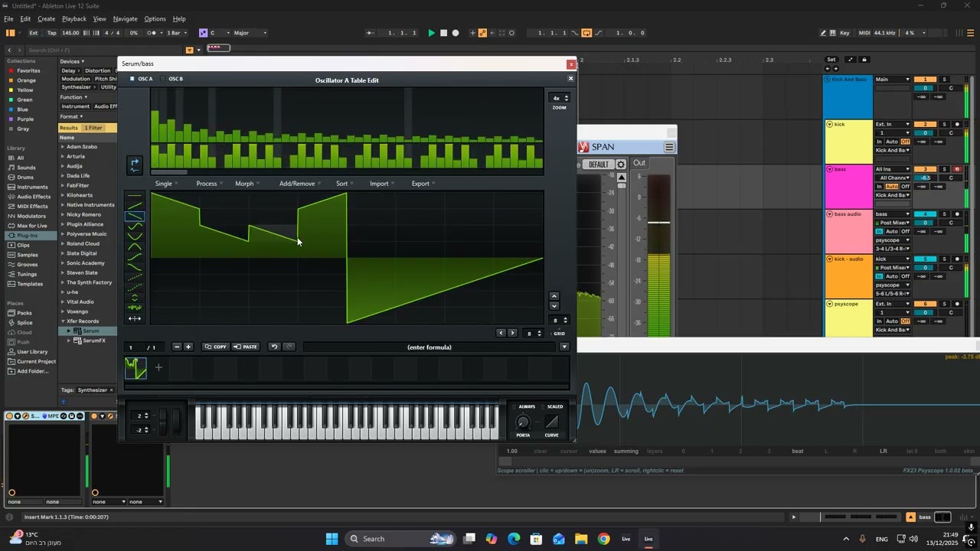Click the enter formula field

pyautogui.click(x=430, y=347)
